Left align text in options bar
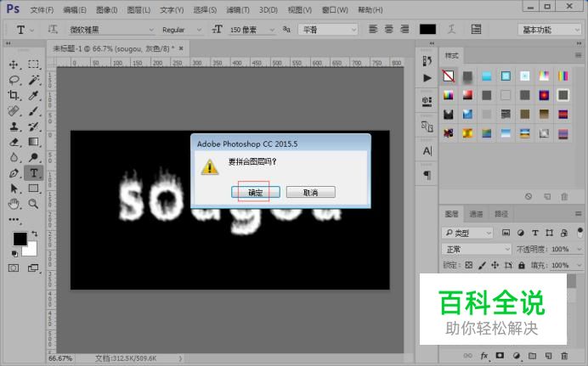Image resolution: width=588 pixels, height=366 pixels. (373, 29)
